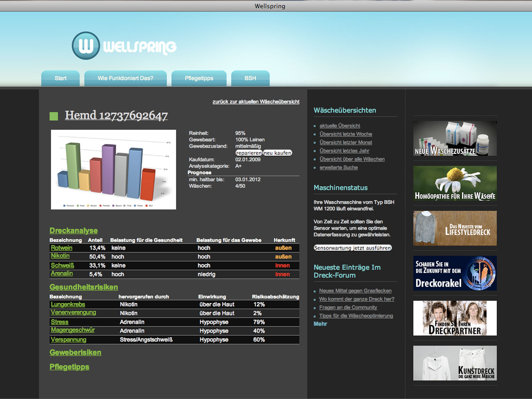Viewport: 532px width, 399px height.
Task: Open the Dreckorakel banner
Action: coord(455,273)
